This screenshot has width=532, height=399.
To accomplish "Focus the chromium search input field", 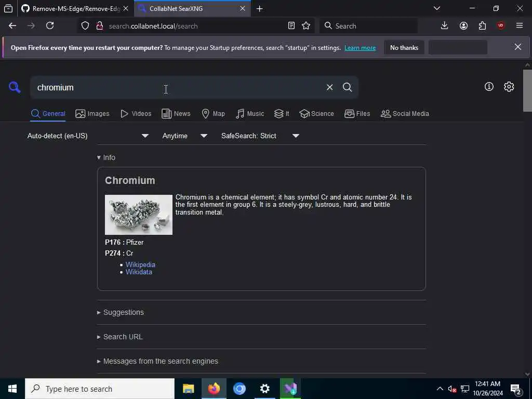I will (180, 87).
